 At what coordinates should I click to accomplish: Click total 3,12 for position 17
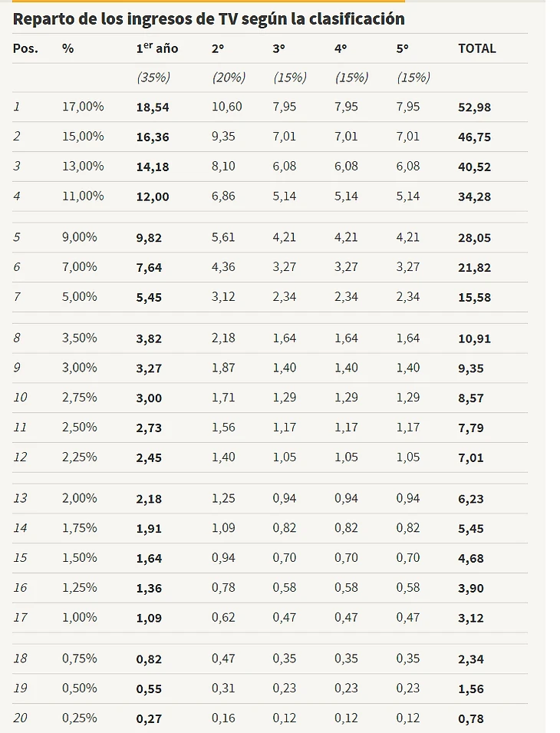pos(471,618)
